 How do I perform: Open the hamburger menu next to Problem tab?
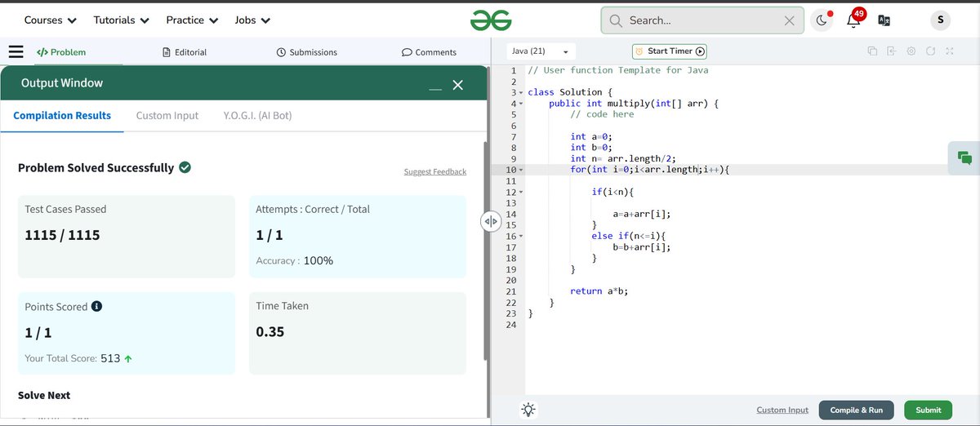[x=16, y=52]
